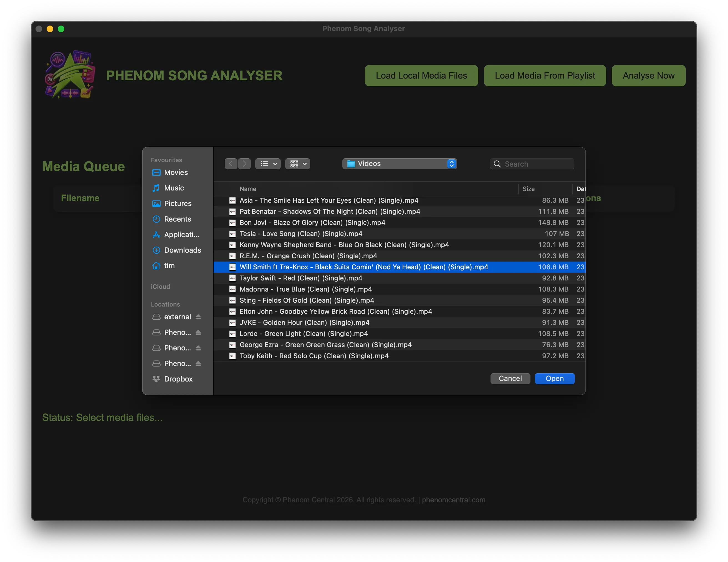Viewport: 728px width, 562px height.
Task: Click the Recents clock icon
Action: pos(156,219)
